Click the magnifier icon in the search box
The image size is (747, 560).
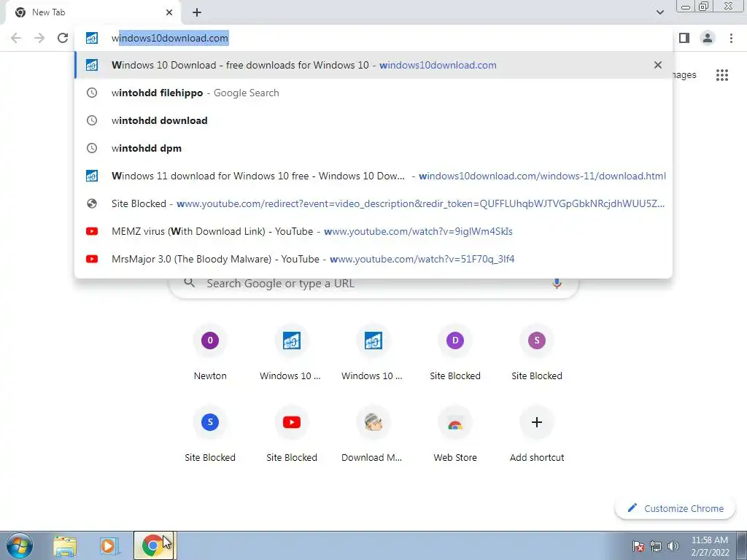[190, 283]
